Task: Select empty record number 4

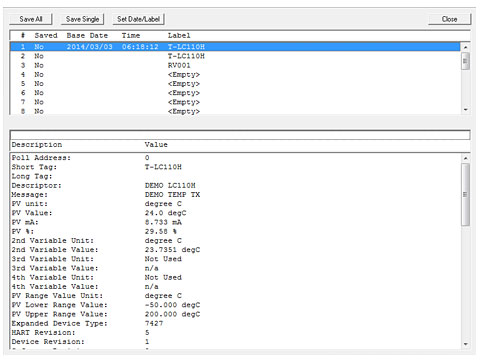Action: [235, 74]
